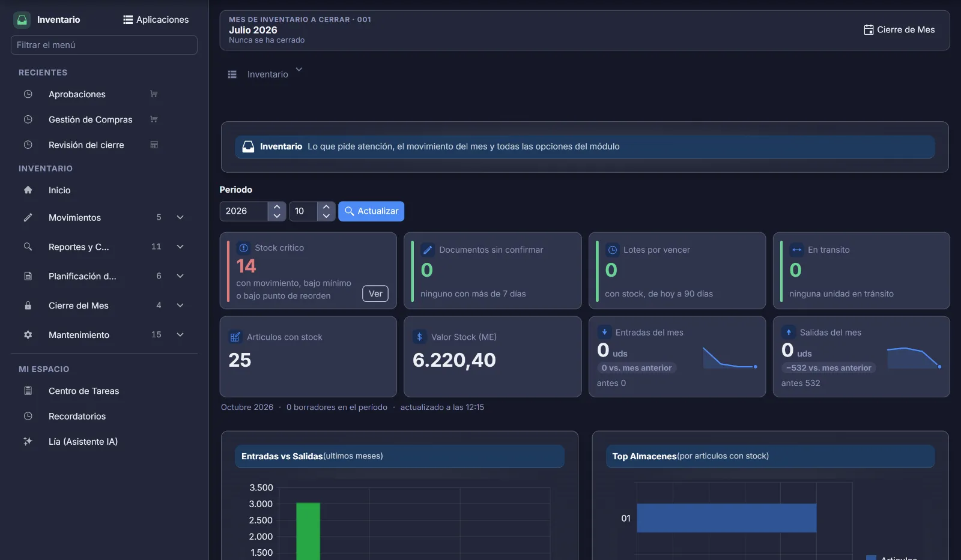Click the lock icon for Cierre del Mes
961x560 pixels.
tap(28, 306)
